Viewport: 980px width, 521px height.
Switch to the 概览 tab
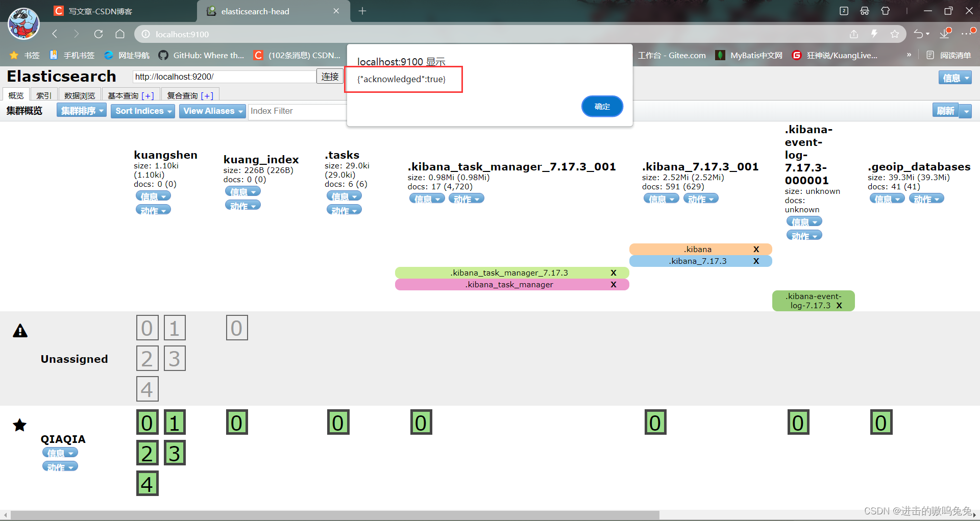(x=16, y=95)
